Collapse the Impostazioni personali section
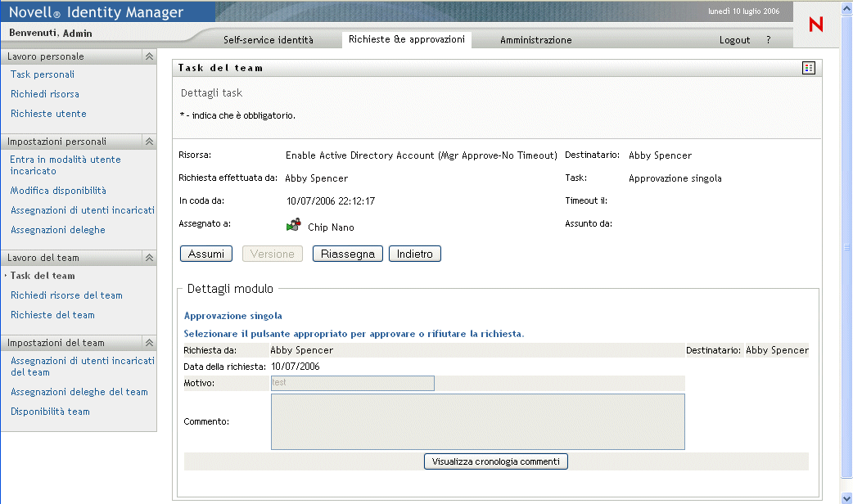 point(149,142)
